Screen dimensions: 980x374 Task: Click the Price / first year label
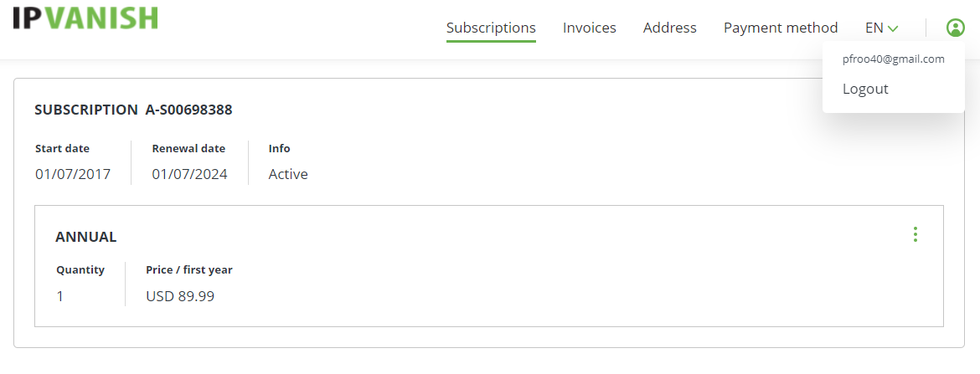(188, 269)
